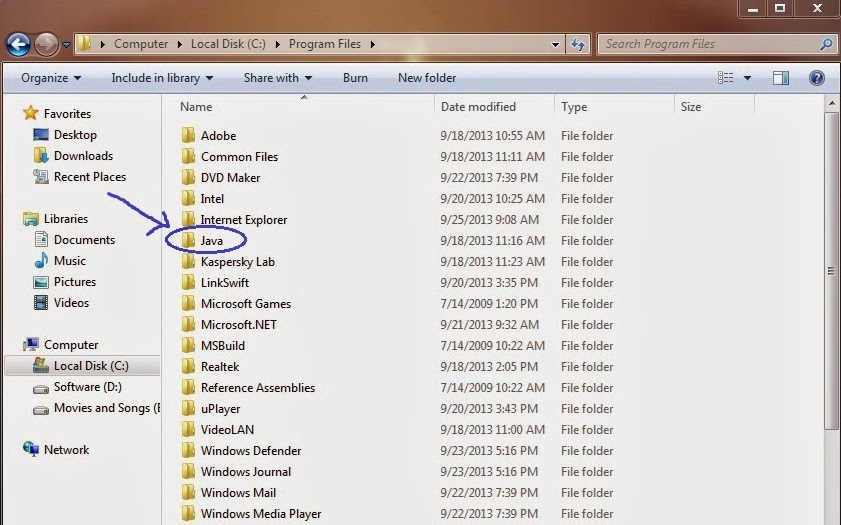Click the Windows Mail folder name

coord(238,493)
